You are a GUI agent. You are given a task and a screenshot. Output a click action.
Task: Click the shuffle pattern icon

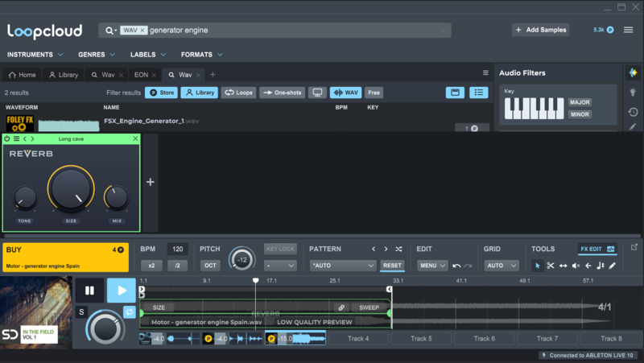(398, 250)
